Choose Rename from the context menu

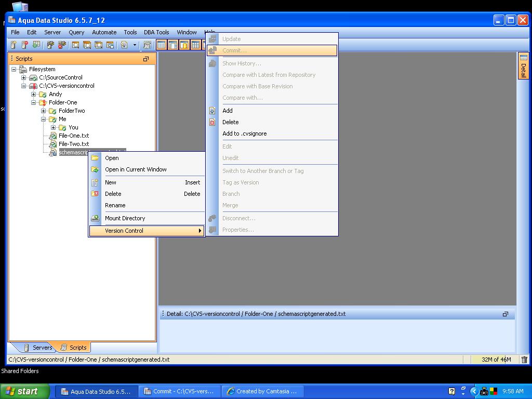[147, 205]
